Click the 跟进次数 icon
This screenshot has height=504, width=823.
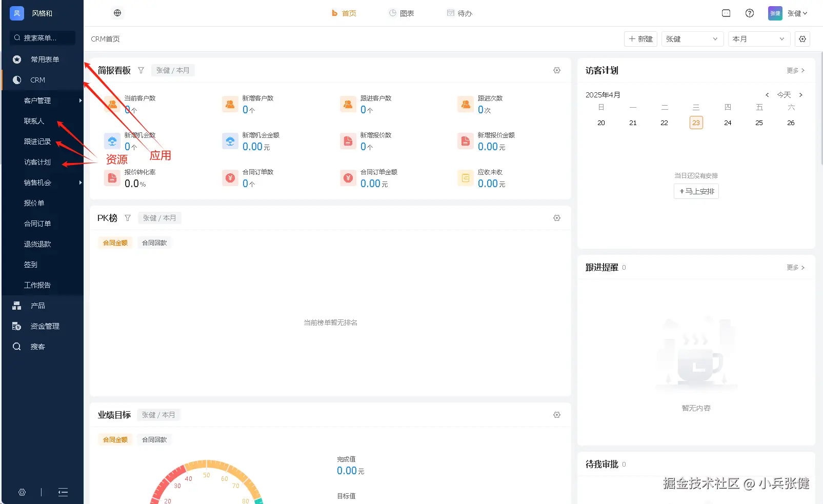[466, 104]
